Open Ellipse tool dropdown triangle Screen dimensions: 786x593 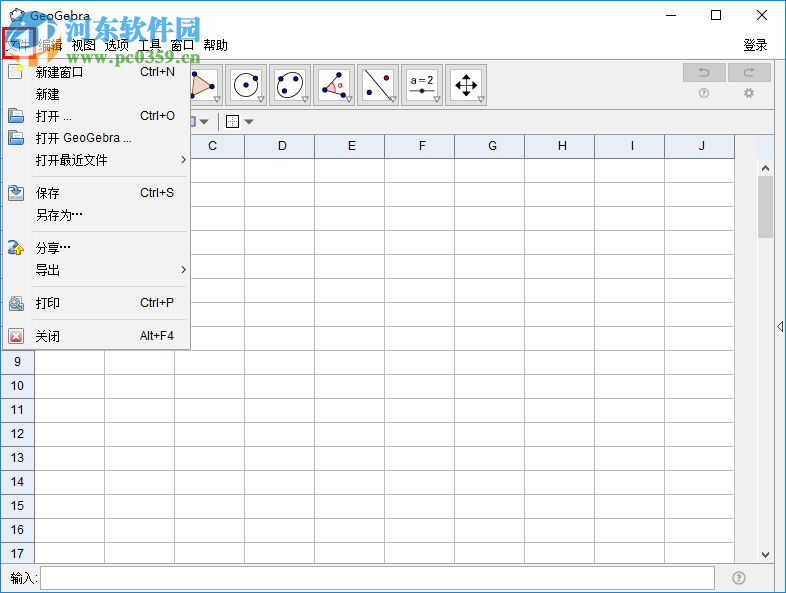pyautogui.click(x=305, y=99)
